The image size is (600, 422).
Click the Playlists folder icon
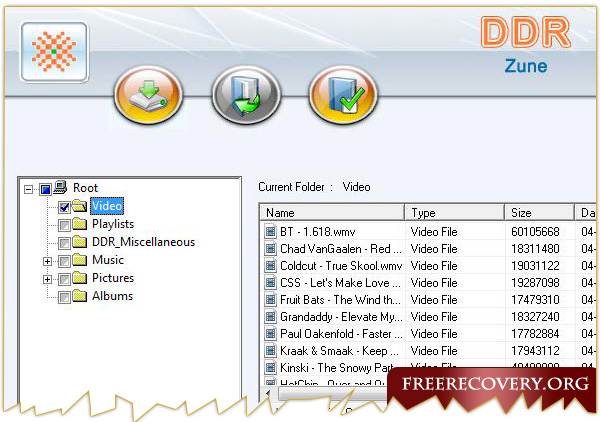(x=80, y=224)
